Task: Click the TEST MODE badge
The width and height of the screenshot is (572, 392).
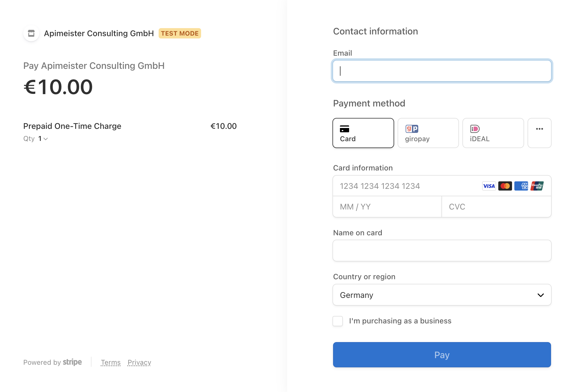Action: click(180, 33)
